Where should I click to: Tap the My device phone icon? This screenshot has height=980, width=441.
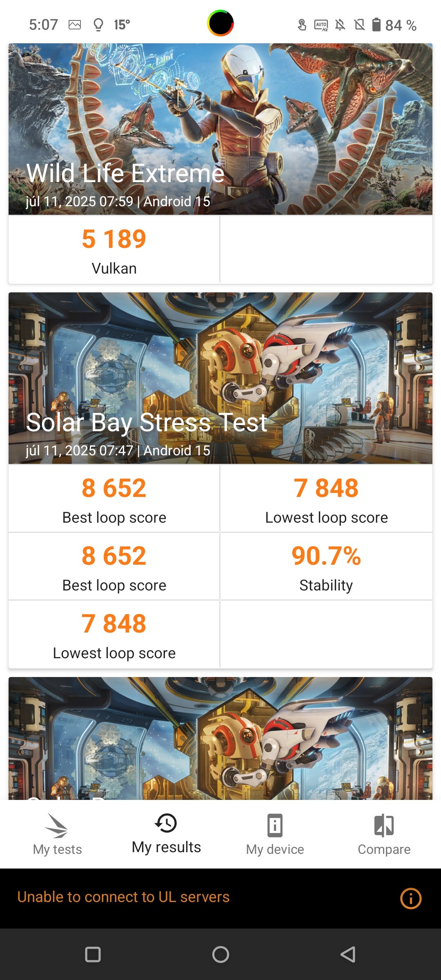(x=275, y=825)
